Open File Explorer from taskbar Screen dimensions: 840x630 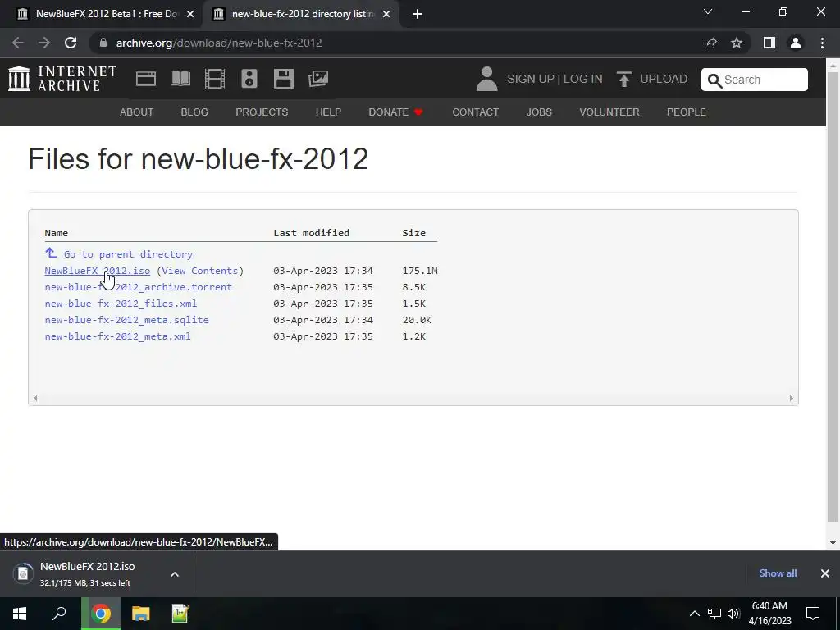pos(141,614)
